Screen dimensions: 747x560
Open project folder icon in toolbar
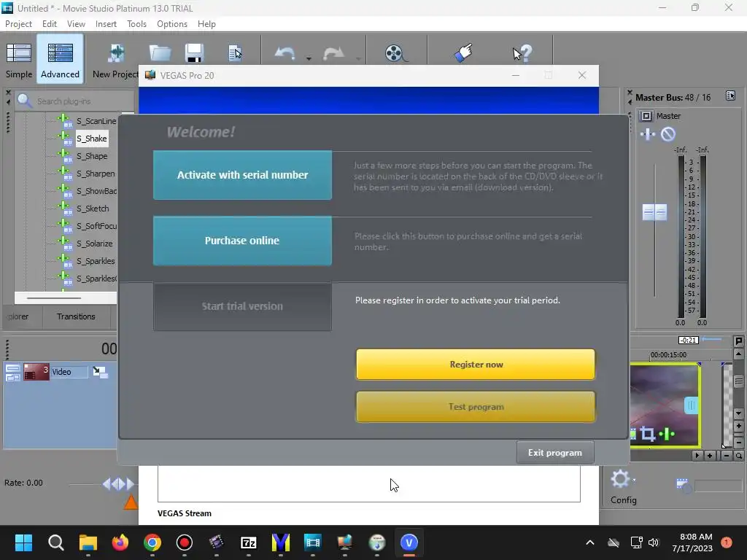(x=160, y=52)
